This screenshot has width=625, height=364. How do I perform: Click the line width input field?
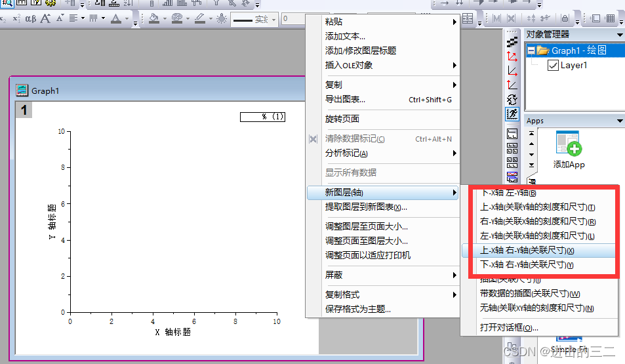coord(293,18)
